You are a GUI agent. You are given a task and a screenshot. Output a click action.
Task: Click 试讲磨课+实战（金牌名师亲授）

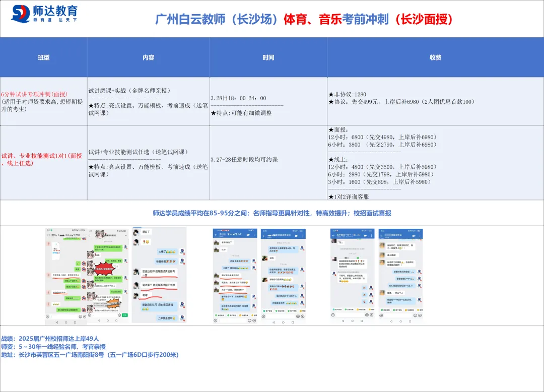point(129,91)
